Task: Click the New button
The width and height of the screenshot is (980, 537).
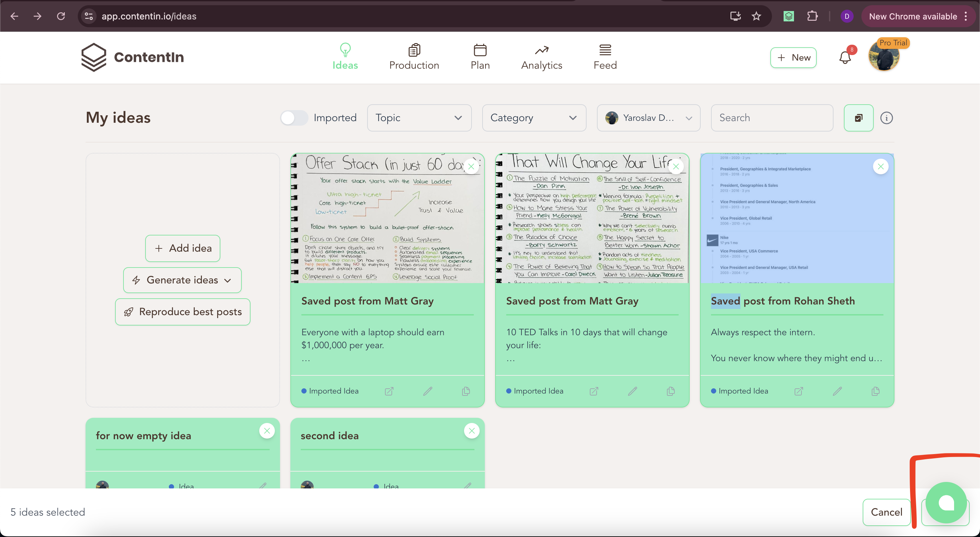Action: [793, 58]
